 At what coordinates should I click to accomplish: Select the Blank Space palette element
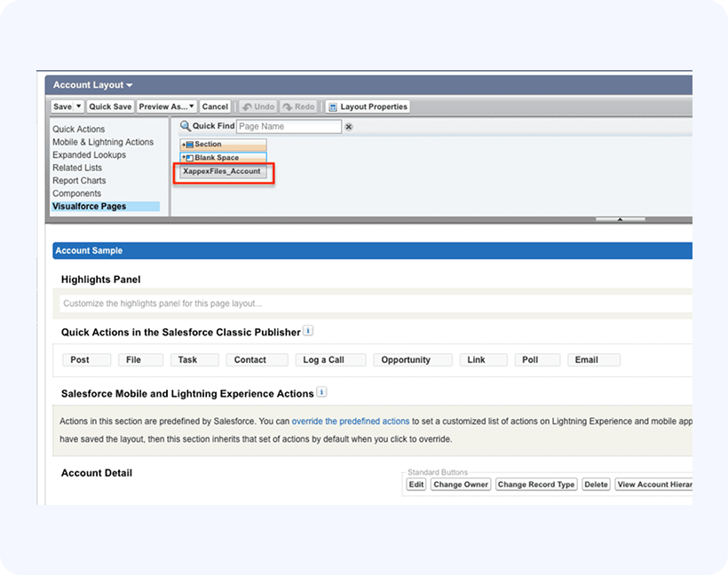(x=222, y=158)
